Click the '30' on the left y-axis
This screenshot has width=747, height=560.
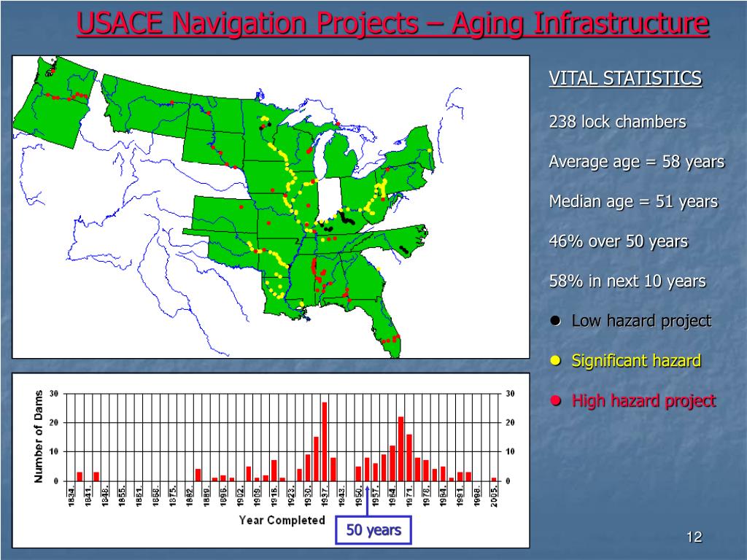[53, 394]
